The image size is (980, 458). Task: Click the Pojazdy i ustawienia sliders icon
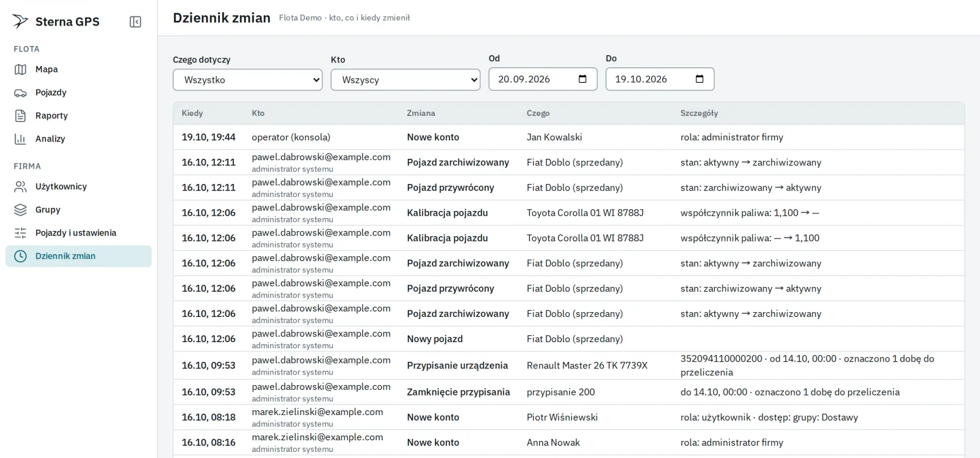(20, 233)
